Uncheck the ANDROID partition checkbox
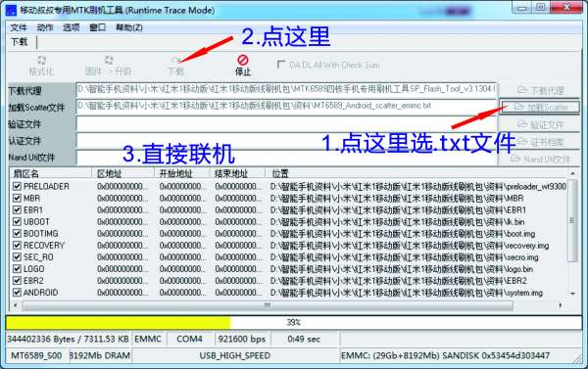 (x=17, y=293)
